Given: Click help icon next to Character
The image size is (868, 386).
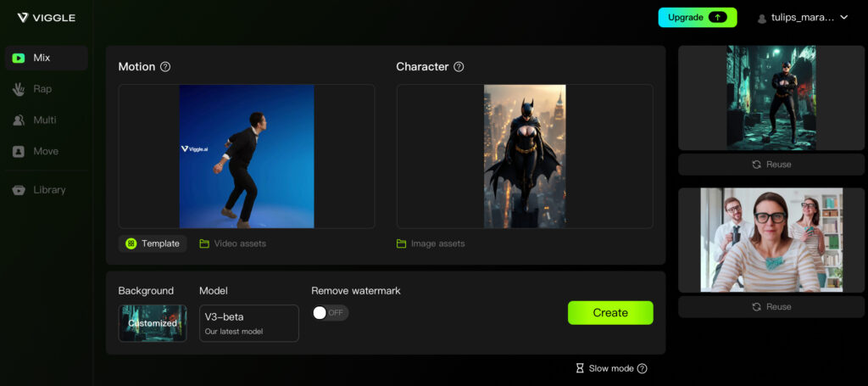Looking at the screenshot, I should click(x=459, y=67).
